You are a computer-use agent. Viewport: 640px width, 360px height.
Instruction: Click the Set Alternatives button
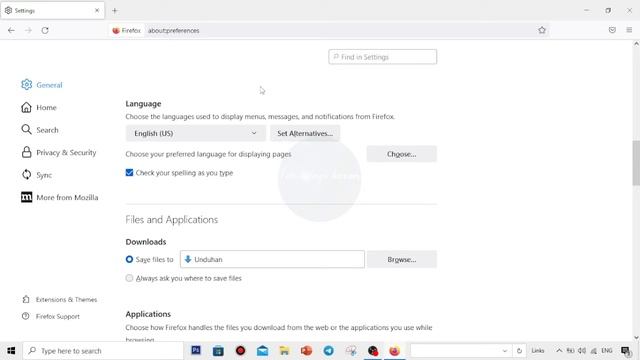coord(305,133)
